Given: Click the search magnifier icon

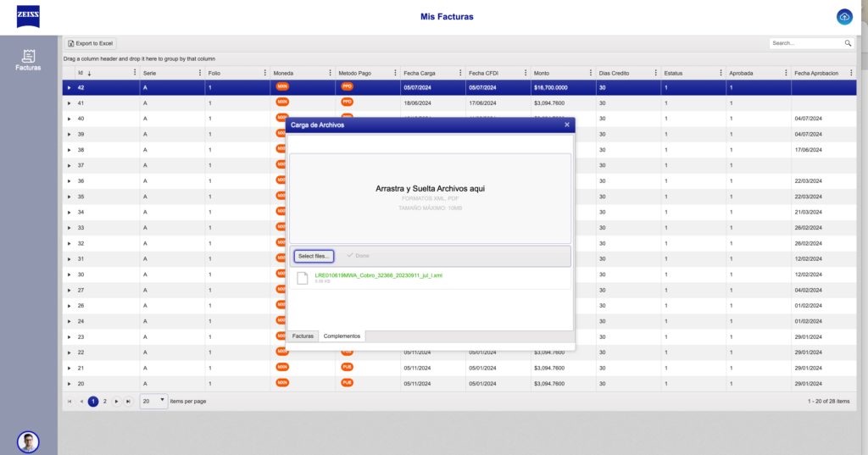Looking at the screenshot, I should tap(848, 43).
